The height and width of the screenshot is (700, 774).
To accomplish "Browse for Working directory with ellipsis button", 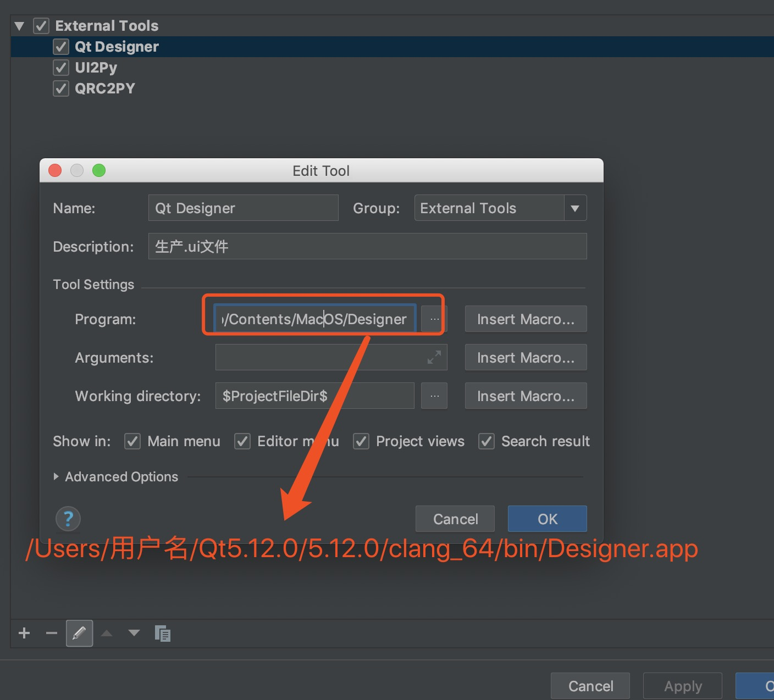I will click(434, 396).
